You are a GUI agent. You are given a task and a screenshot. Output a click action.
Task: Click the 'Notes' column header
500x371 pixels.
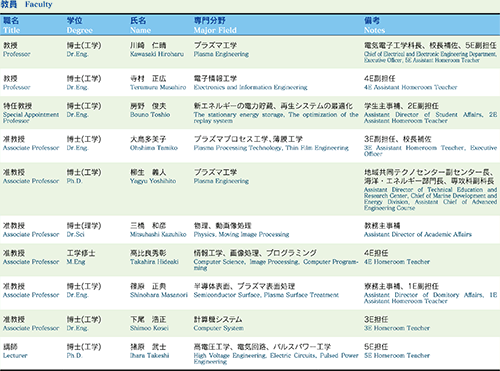(374, 30)
